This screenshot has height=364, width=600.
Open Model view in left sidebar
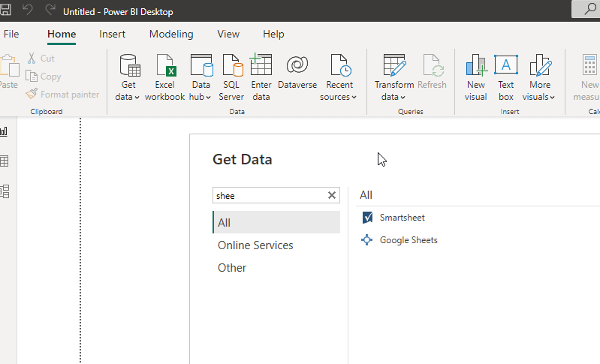[5, 191]
